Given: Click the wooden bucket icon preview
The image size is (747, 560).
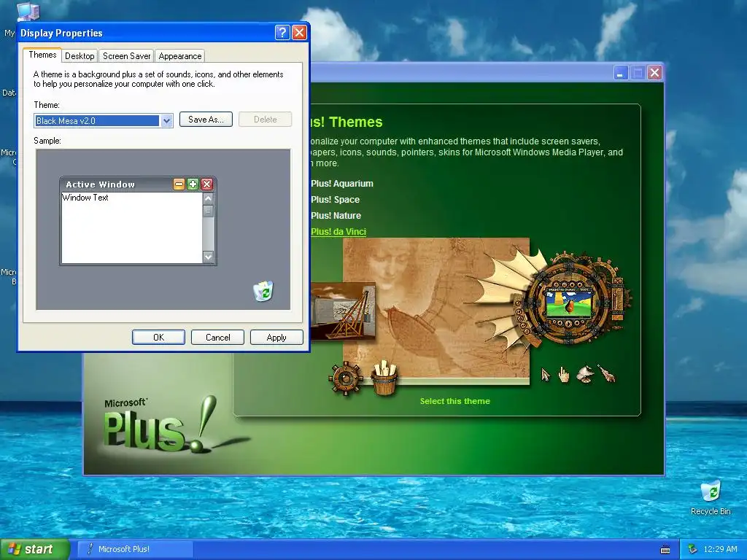Looking at the screenshot, I should (385, 378).
